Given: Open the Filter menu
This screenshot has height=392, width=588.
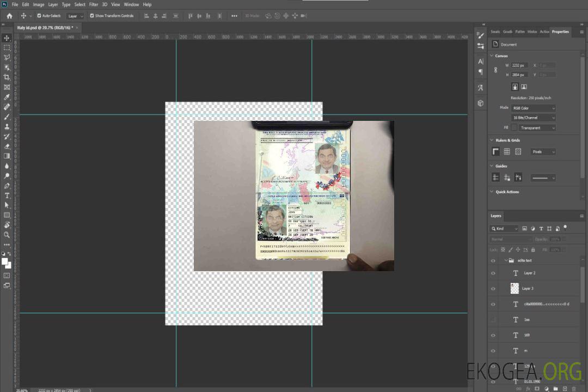Looking at the screenshot, I should point(94,4).
